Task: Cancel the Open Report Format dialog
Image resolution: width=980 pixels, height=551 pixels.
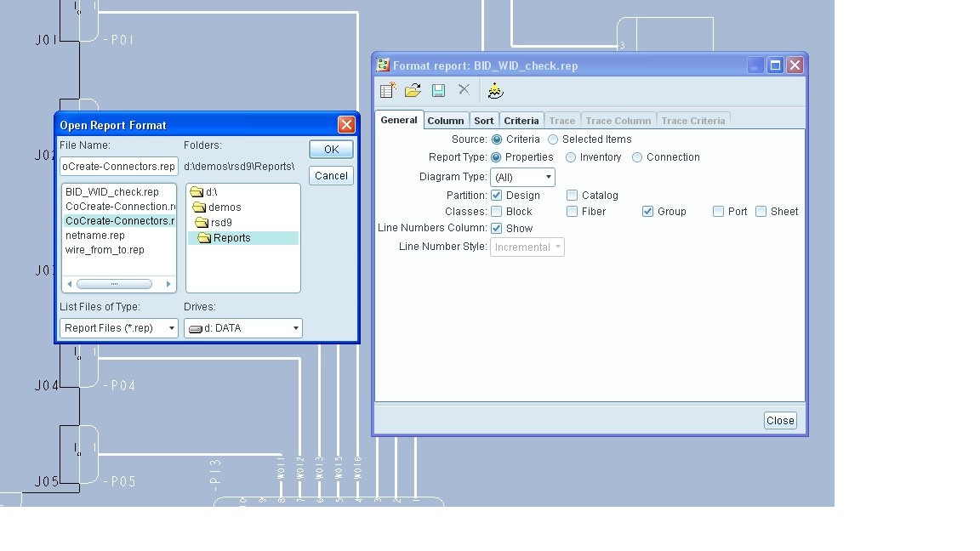Action: click(331, 175)
